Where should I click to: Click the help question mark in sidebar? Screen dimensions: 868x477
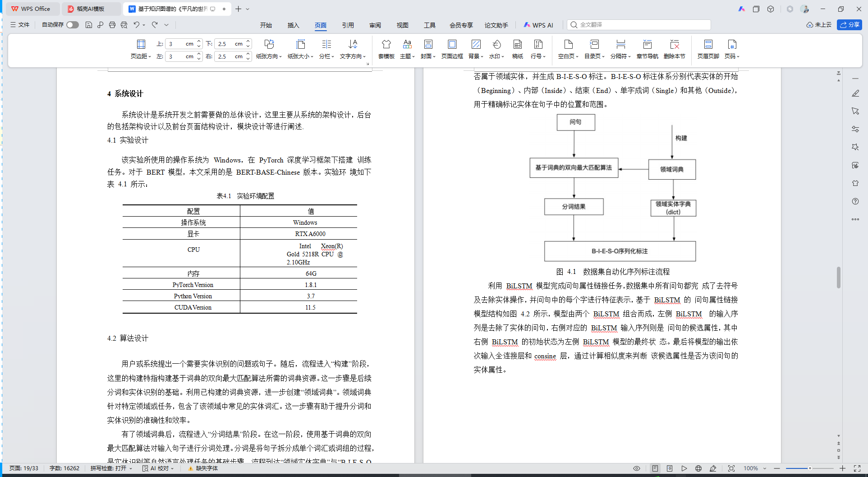coord(855,201)
